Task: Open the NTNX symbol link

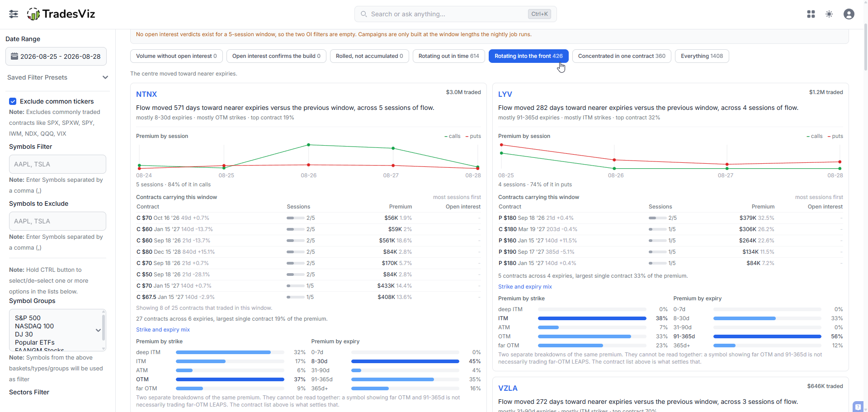Action: [146, 94]
